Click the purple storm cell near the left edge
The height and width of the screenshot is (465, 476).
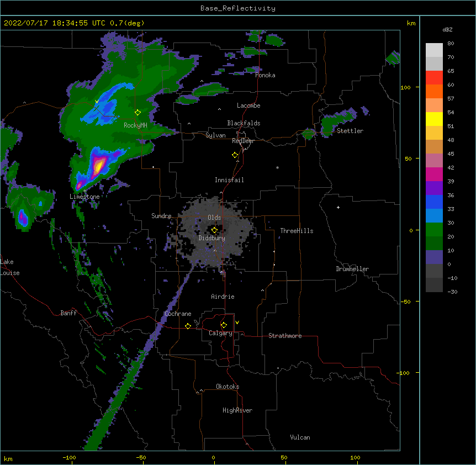[23, 218]
